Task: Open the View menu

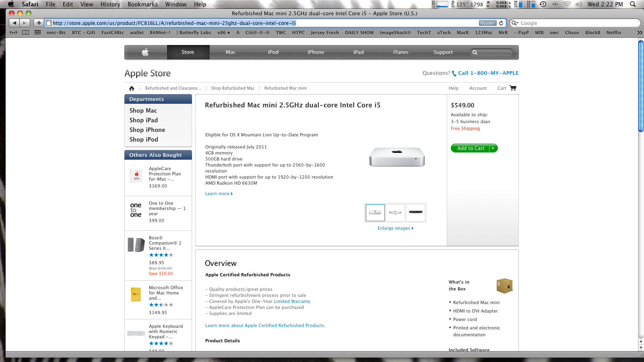Action: [x=87, y=4]
